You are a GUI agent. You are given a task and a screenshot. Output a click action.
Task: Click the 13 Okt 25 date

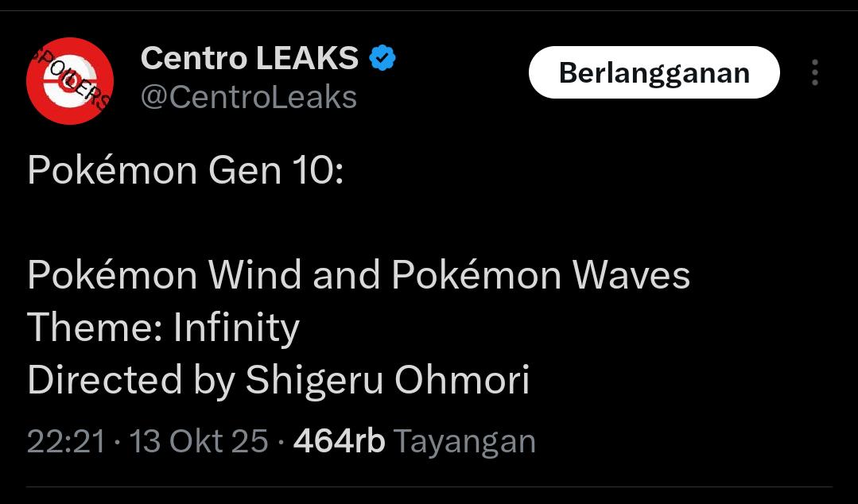point(199,441)
